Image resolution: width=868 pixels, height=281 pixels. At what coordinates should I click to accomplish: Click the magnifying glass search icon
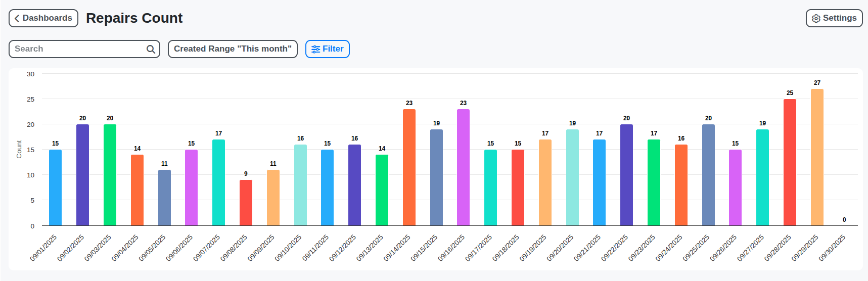(x=151, y=49)
